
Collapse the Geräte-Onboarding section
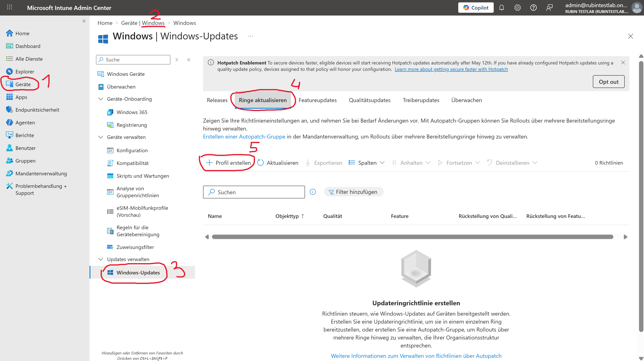click(101, 99)
